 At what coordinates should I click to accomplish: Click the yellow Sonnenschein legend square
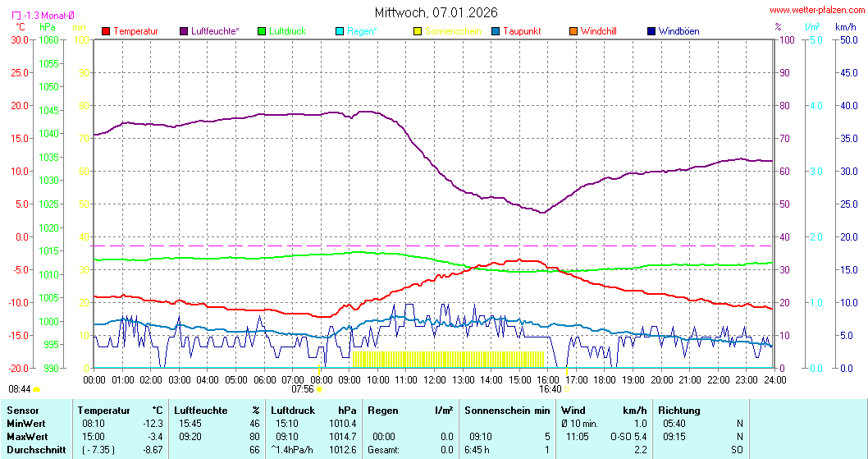coord(418,31)
